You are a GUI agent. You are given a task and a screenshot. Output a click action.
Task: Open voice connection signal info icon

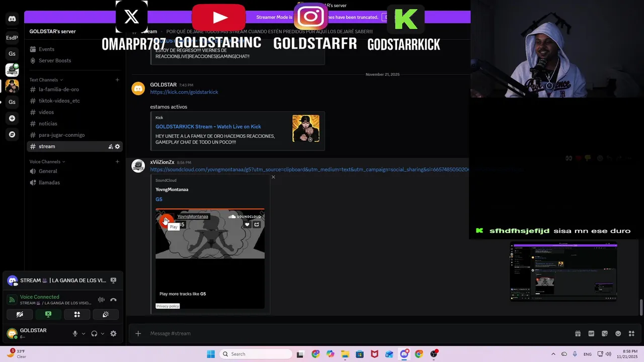coord(12,300)
